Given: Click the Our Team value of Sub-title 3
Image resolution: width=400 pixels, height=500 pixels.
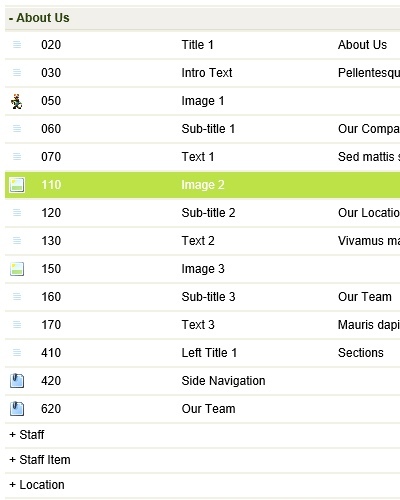Looking at the screenshot, I should 365,297.
